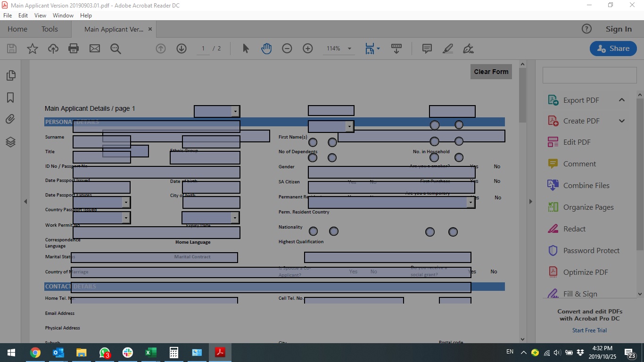The width and height of the screenshot is (644, 362).
Task: Open the 114% zoom level dropdown
Action: tap(349, 49)
